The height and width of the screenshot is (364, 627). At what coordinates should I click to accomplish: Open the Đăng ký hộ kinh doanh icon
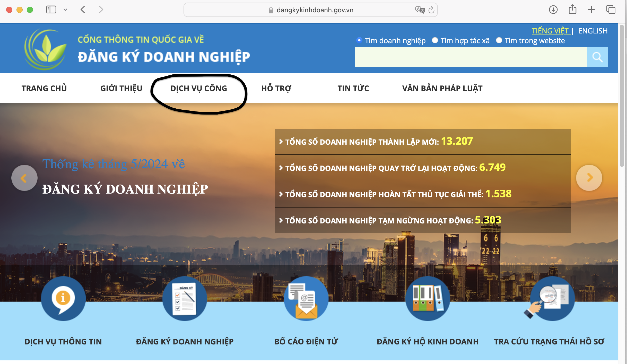(x=428, y=299)
